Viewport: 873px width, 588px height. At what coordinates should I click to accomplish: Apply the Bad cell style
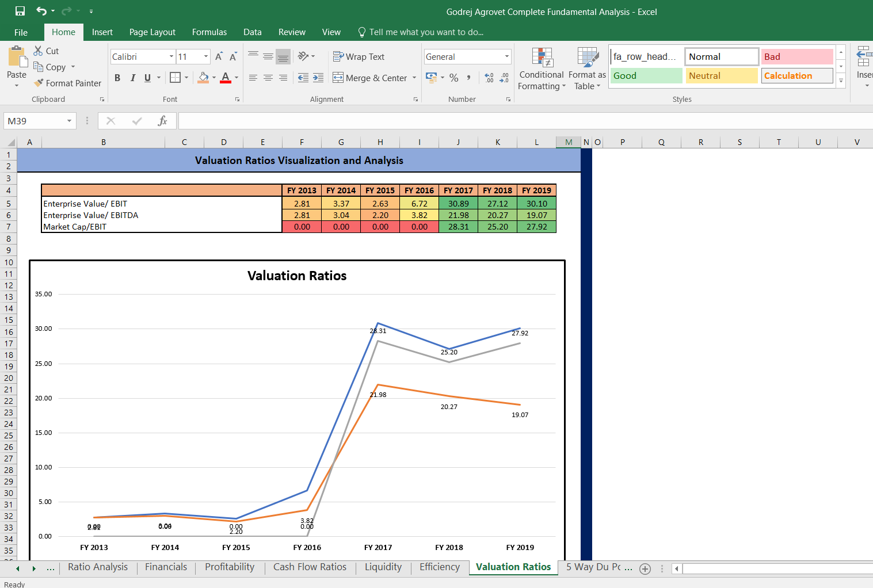(x=797, y=56)
